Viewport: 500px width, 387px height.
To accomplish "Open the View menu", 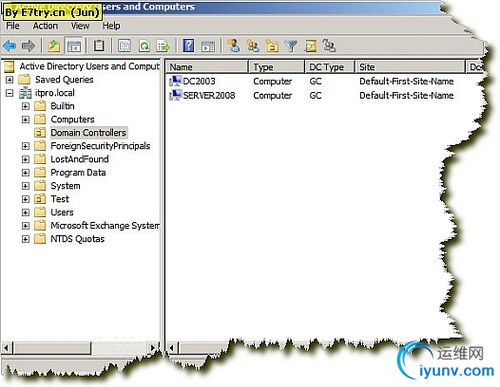I will click(80, 26).
